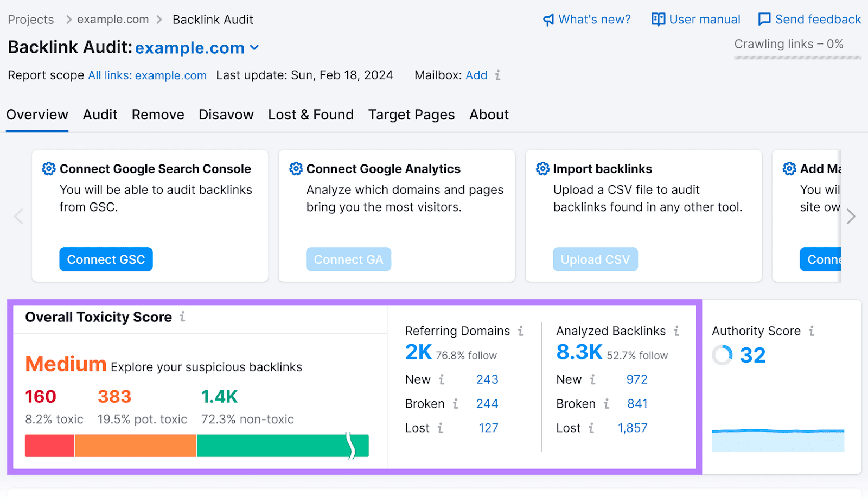Click the Add link next to Mailbox
Screen dimensions: 868x501
click(x=476, y=75)
